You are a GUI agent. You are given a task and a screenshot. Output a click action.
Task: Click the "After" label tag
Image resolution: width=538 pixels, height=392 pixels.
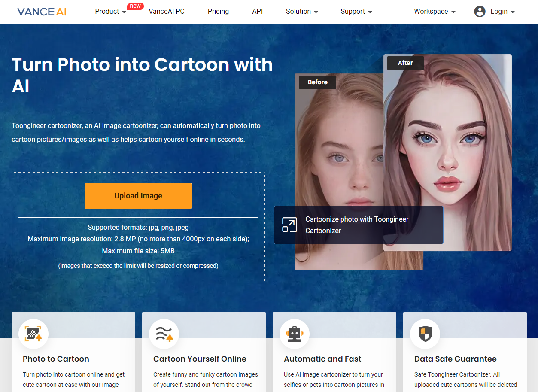[x=405, y=63]
